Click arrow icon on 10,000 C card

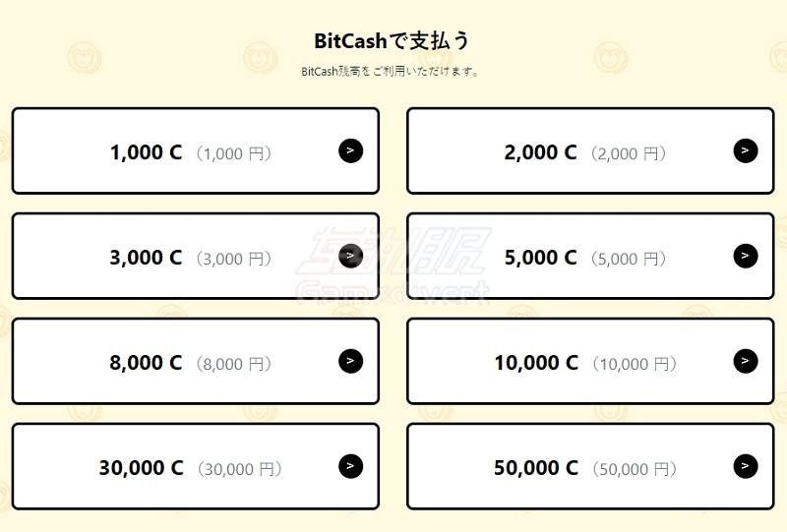[746, 361]
